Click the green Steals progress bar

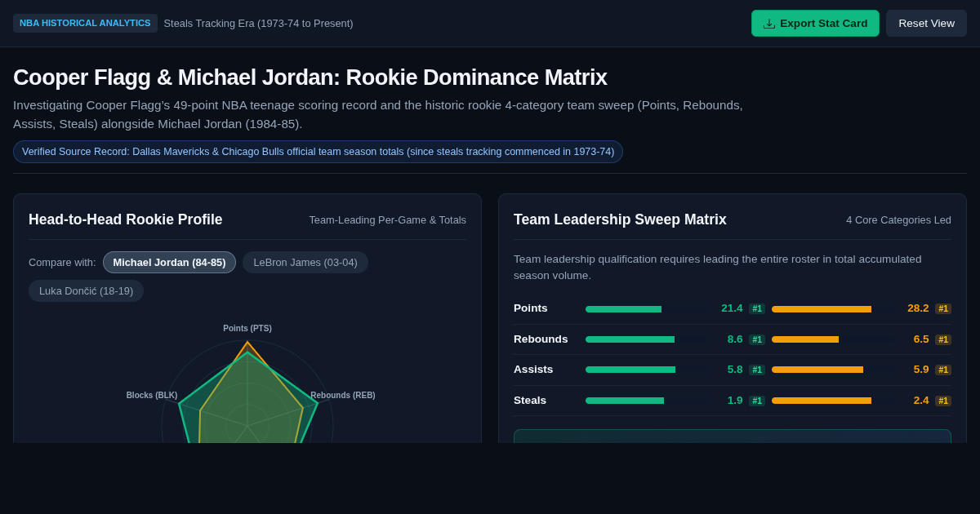625,401
